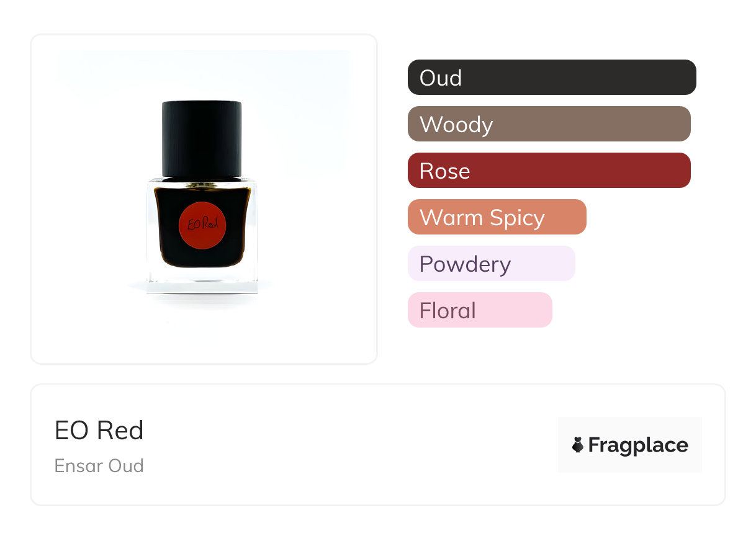The image size is (756, 536).
Task: Click the "Powdery" text label
Action: pyautogui.click(x=465, y=264)
